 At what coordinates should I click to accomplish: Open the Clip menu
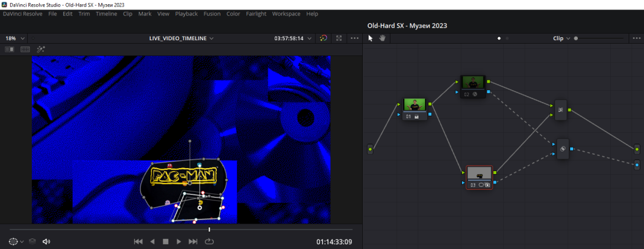point(128,14)
